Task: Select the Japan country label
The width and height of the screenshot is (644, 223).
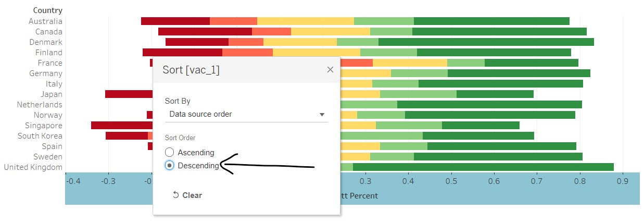Action: tap(51, 94)
